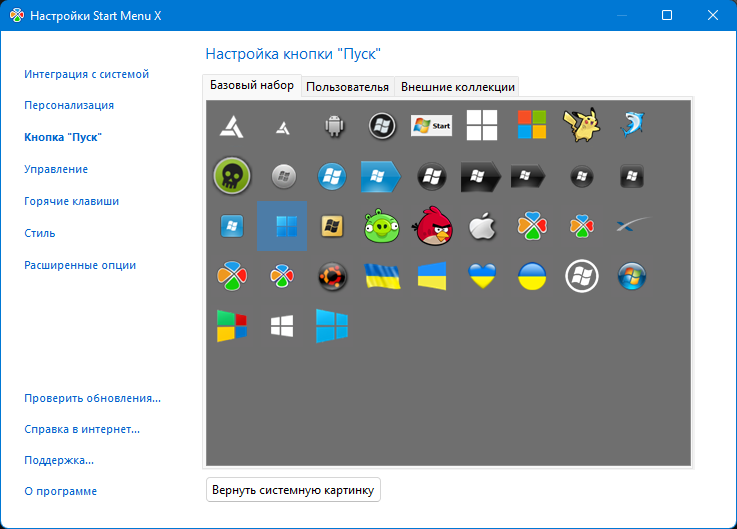Pick the Windows 7 orb icon
The image size is (737, 529).
pos(631,277)
